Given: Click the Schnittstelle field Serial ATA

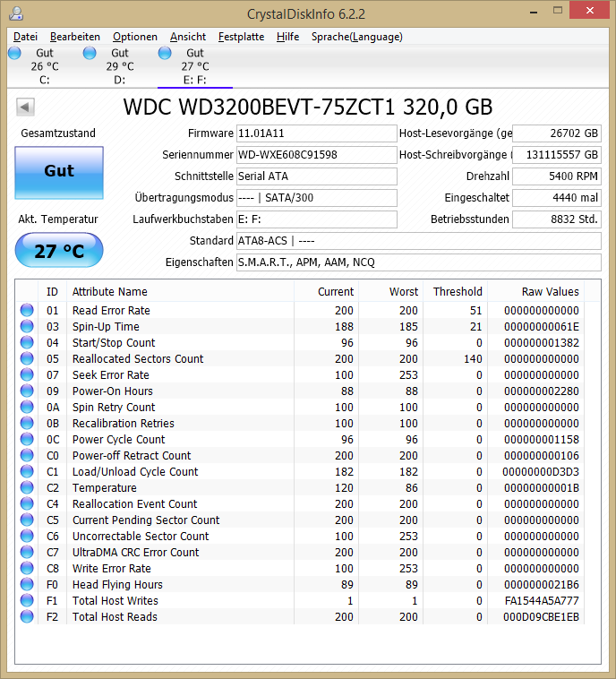Looking at the screenshot, I should pos(316,176).
